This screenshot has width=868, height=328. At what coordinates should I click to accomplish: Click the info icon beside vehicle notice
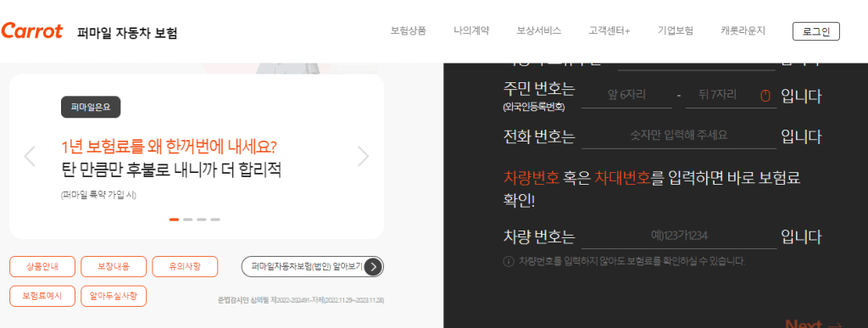[x=509, y=261]
